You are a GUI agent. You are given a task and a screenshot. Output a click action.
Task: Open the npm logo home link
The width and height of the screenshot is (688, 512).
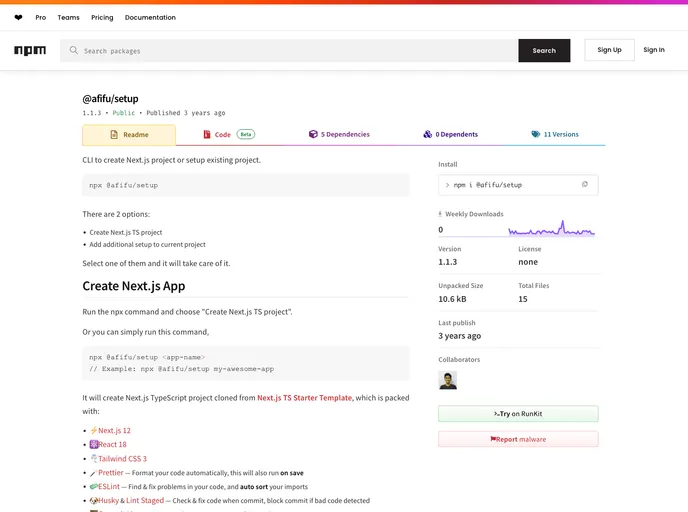pyautogui.click(x=30, y=50)
